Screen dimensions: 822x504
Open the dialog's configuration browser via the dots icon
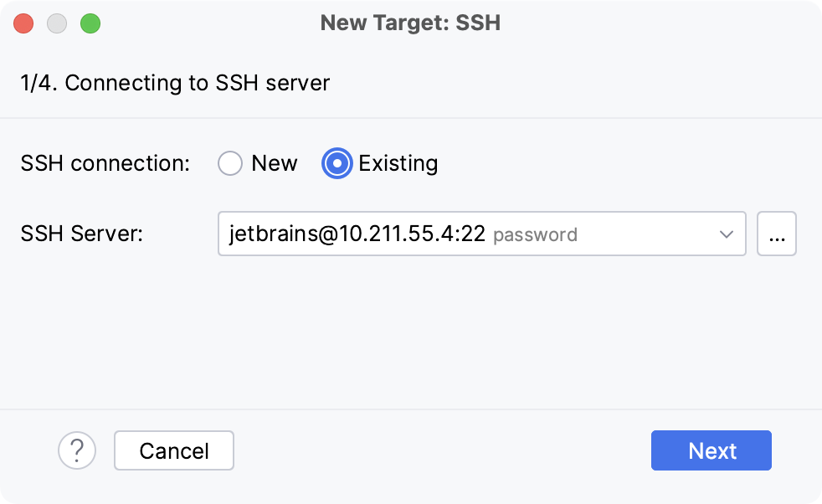point(777,234)
